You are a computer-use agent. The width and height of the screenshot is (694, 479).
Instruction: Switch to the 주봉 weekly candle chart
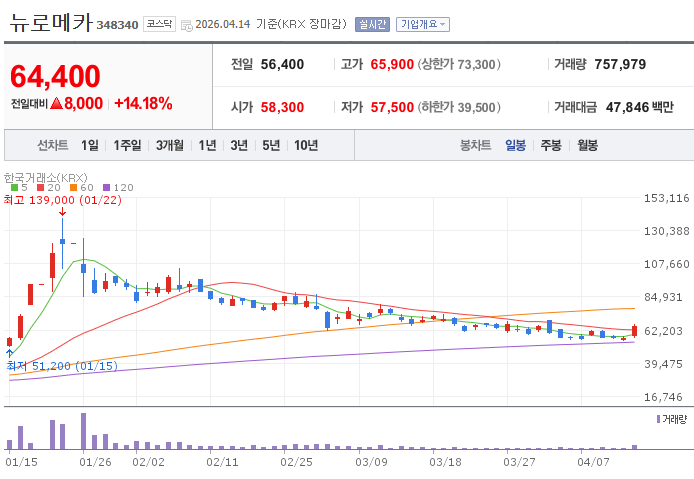(x=551, y=145)
